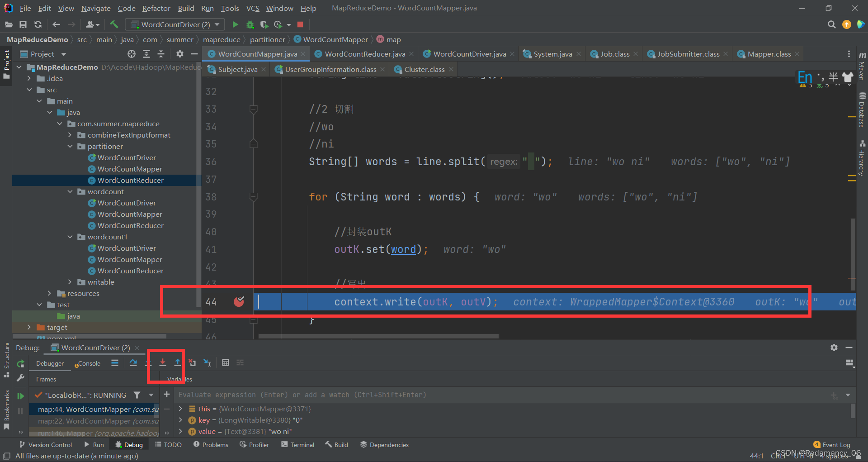This screenshot has height=462, width=868.
Task: Open the Navigate menu
Action: [x=96, y=8]
